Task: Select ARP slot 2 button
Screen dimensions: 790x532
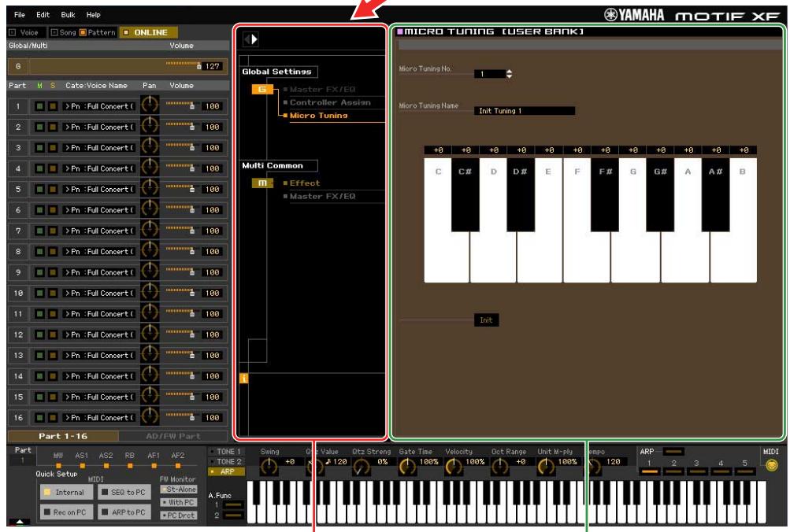Action: [673, 471]
